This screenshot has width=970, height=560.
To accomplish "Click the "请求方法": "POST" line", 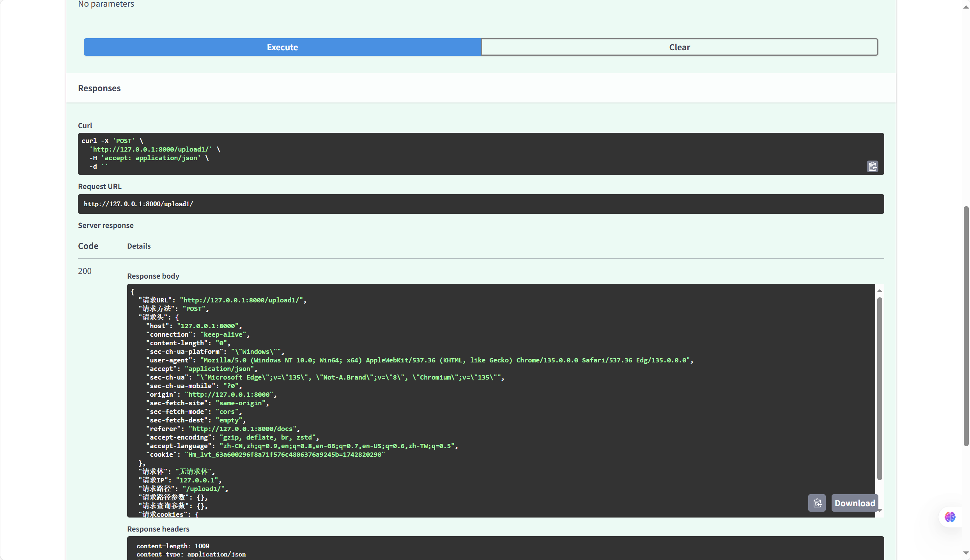I will coord(174,309).
